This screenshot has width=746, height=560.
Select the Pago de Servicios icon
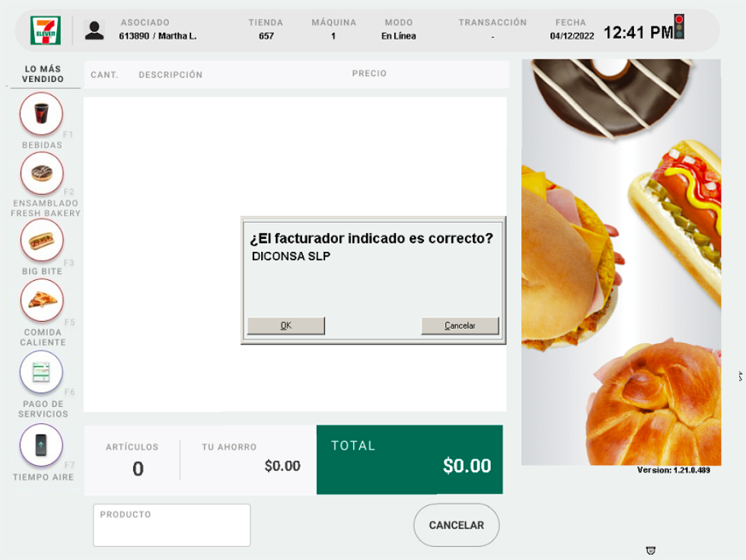pyautogui.click(x=41, y=372)
